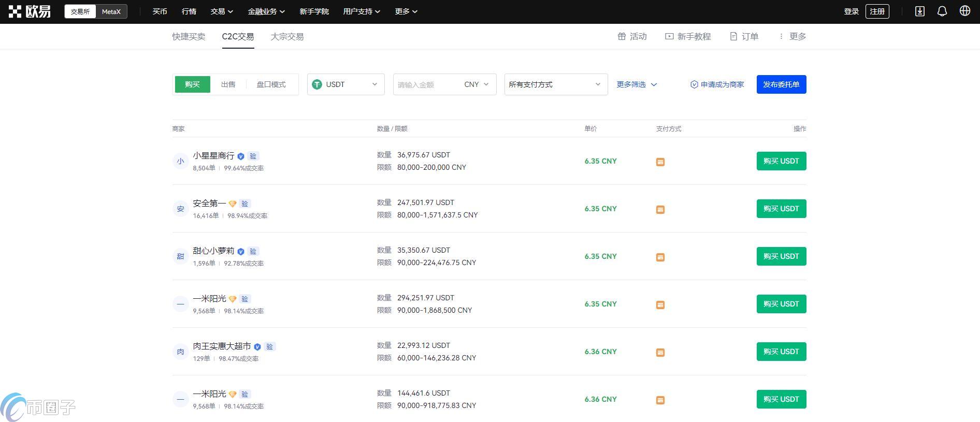The width and height of the screenshot is (980, 422).
Task: Click the 验 tag beside 甜心小萝莉
Action: [x=253, y=251]
